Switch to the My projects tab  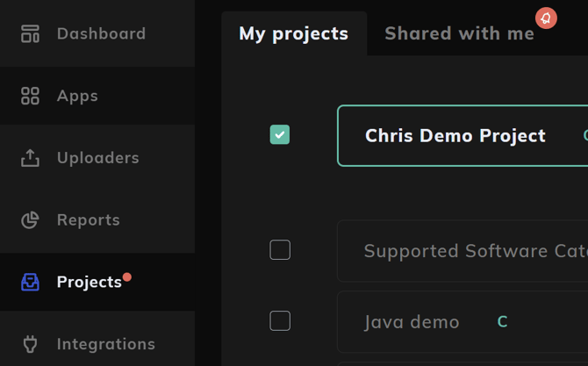[293, 34]
